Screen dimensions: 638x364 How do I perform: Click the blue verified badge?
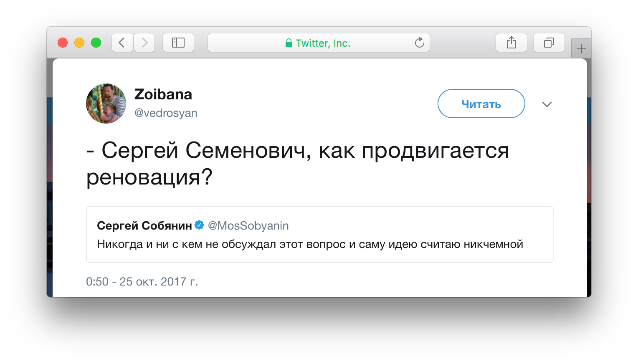click(200, 225)
